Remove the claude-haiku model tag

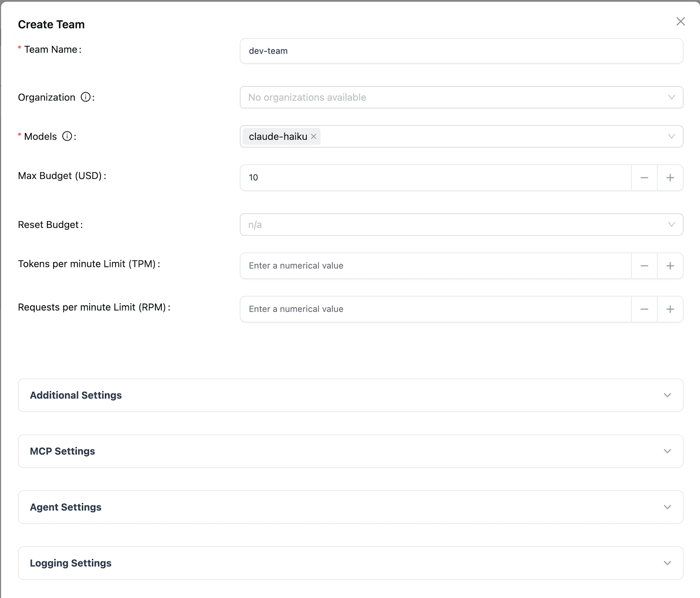(314, 137)
